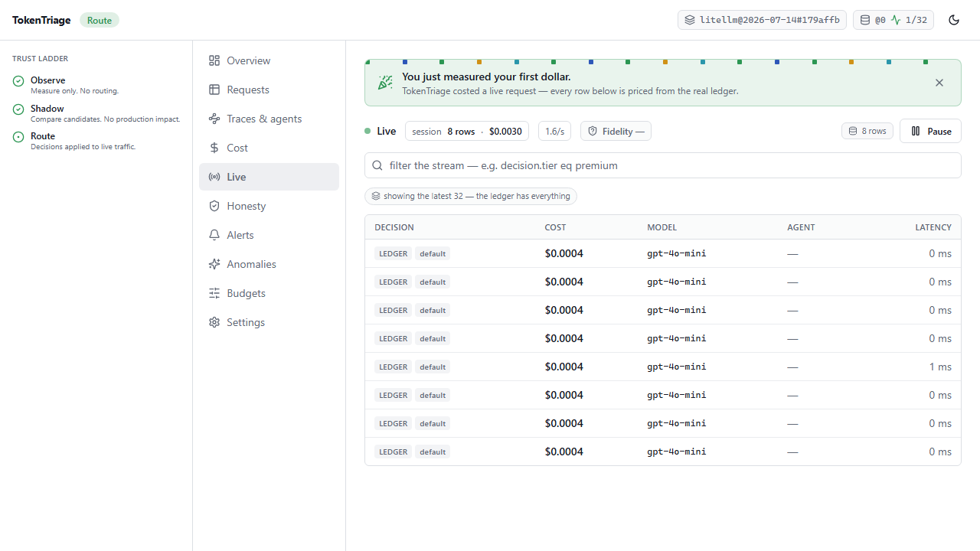Open the Anomalies page

click(269, 264)
